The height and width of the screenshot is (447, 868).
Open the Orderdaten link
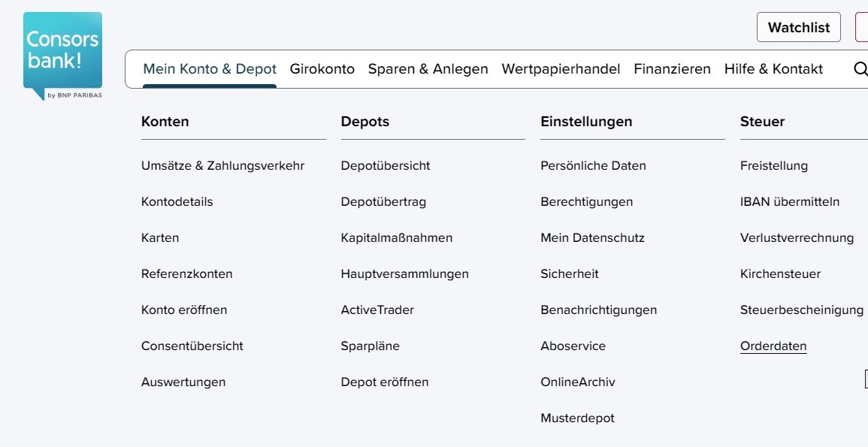(773, 346)
